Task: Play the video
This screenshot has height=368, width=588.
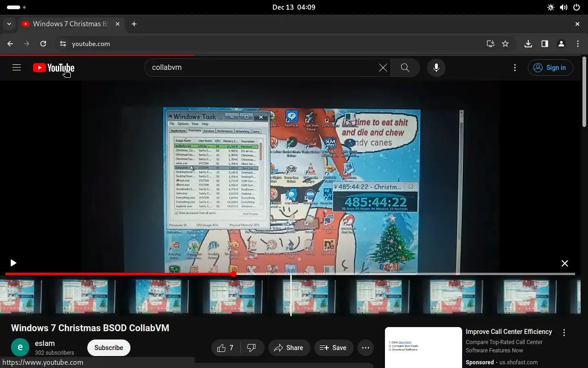Action: click(x=13, y=263)
